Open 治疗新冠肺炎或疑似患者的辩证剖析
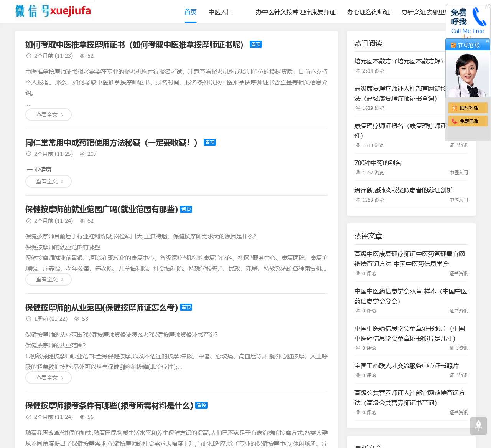Image resolution: width=491 pixels, height=448 pixels. pos(404,190)
